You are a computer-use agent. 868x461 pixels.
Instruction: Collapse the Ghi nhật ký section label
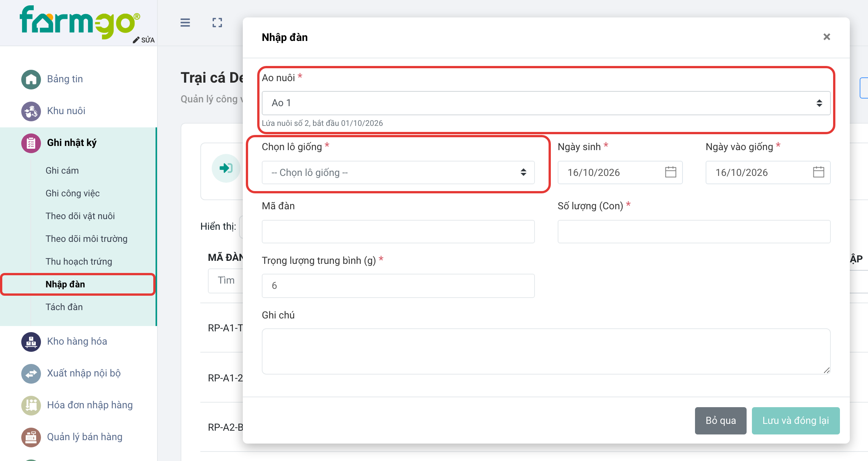click(x=72, y=143)
